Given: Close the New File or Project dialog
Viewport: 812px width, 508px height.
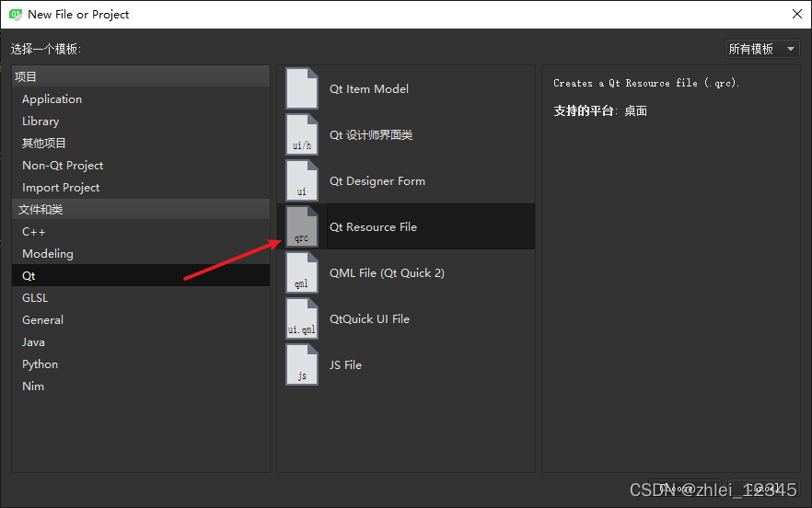Looking at the screenshot, I should click(797, 14).
